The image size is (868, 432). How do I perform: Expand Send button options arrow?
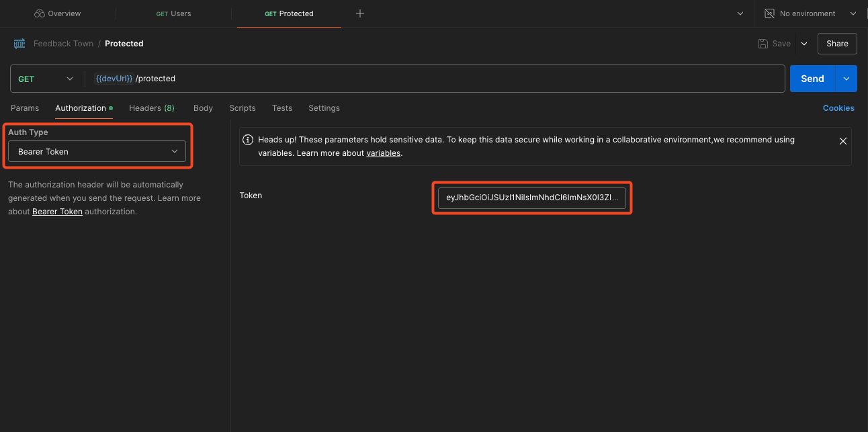click(x=847, y=79)
